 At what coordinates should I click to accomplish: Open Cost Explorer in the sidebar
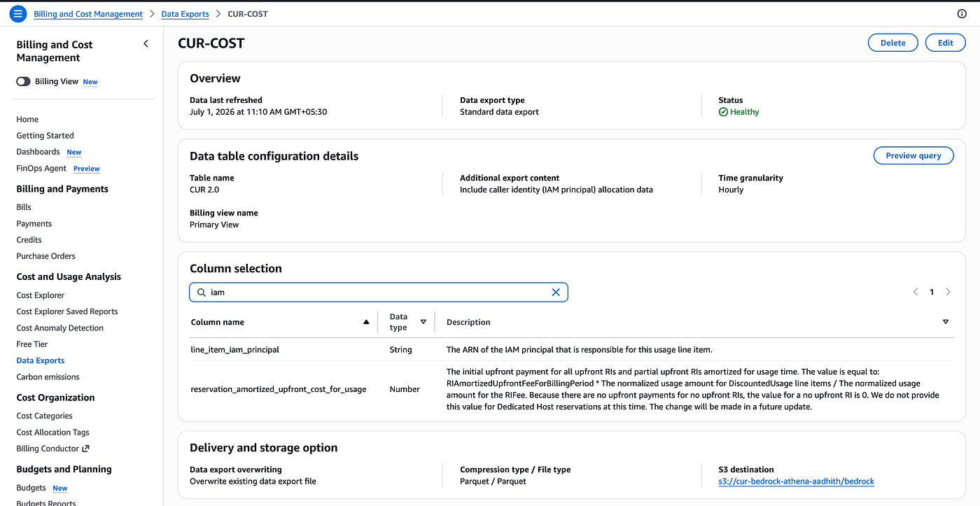40,295
